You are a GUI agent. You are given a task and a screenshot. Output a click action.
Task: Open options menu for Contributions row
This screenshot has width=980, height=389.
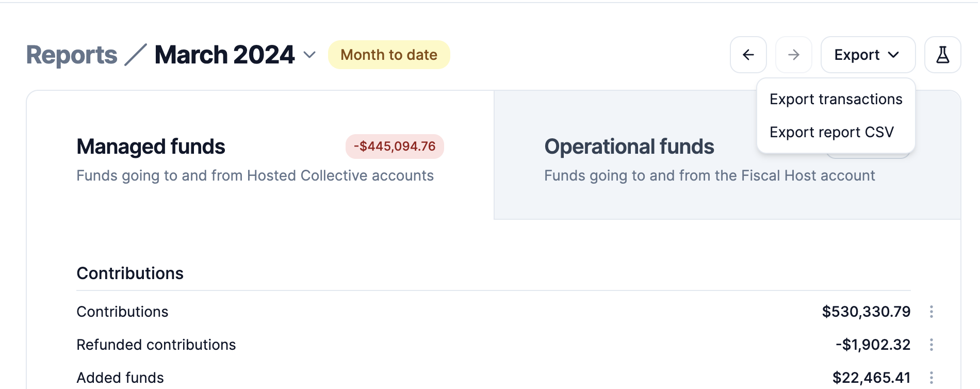(931, 312)
